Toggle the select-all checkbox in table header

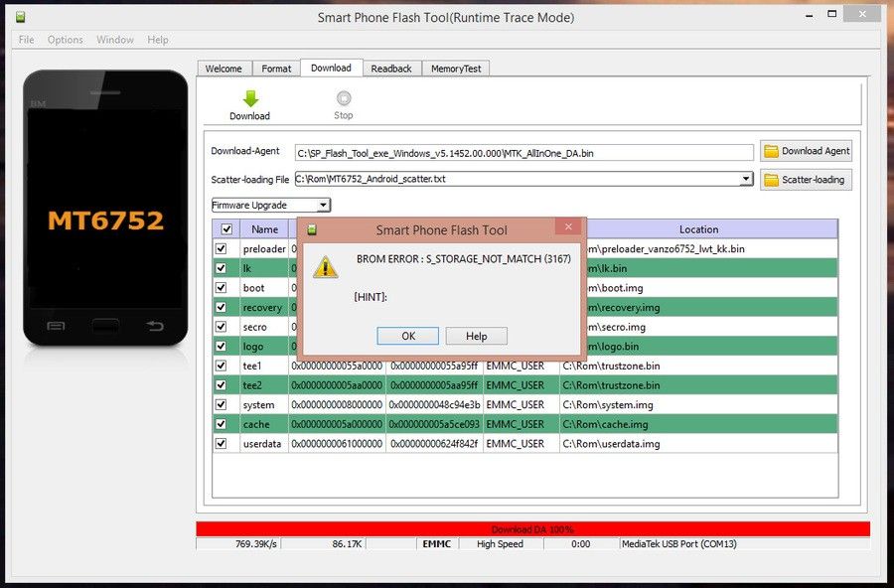226,229
